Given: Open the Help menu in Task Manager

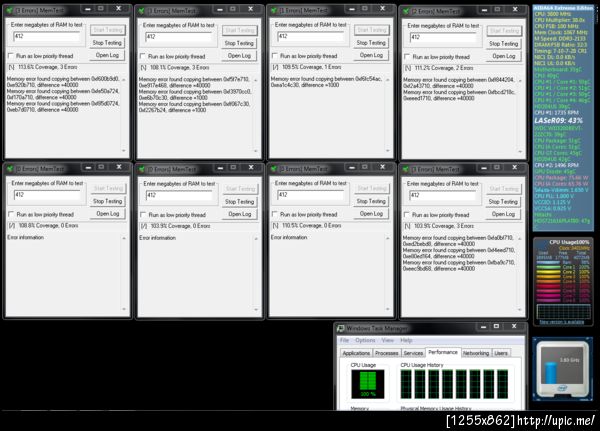Looking at the screenshot, I should [x=406, y=340].
